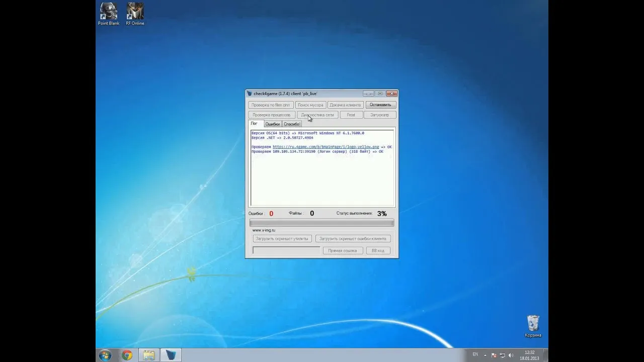Click the red Ошибки count 0

(x=271, y=214)
